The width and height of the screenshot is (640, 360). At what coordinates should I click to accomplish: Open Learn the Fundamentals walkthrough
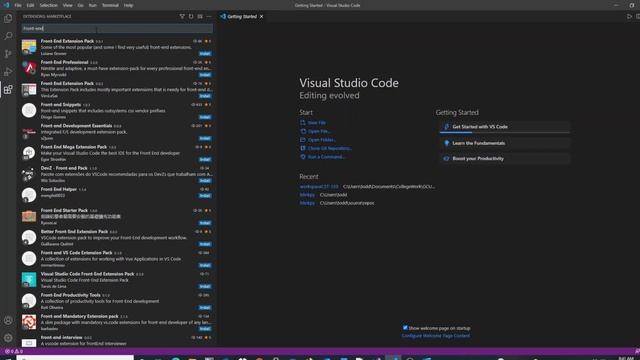pos(504,143)
